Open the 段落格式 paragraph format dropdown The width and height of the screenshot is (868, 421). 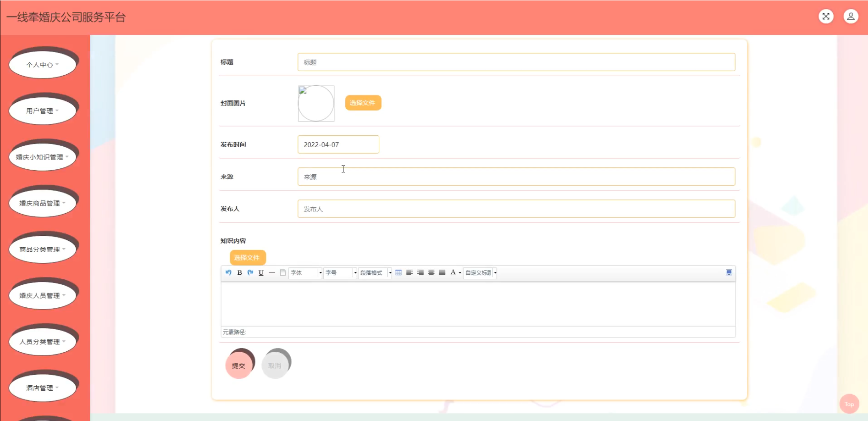click(375, 273)
